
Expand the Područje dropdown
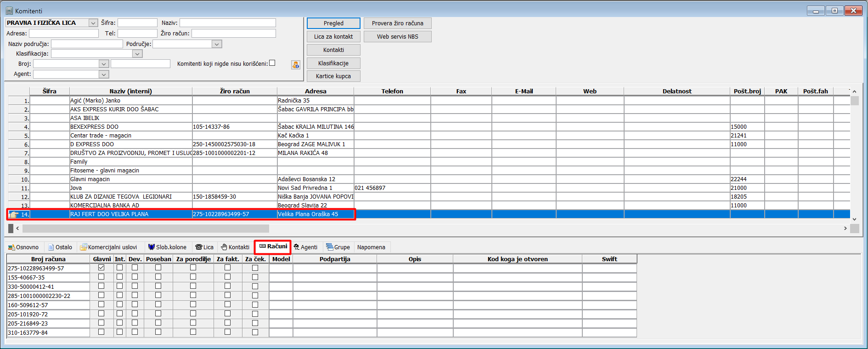(217, 44)
